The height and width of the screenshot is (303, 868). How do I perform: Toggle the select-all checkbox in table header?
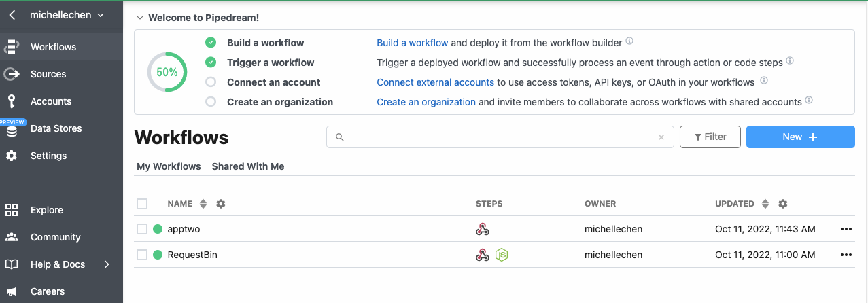(142, 204)
